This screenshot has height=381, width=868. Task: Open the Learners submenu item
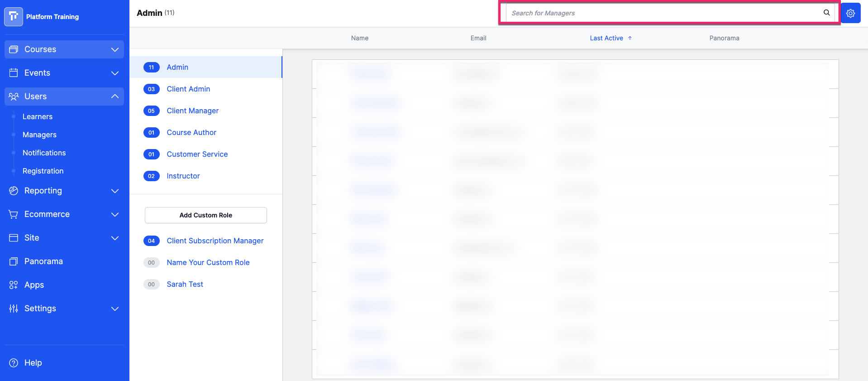(38, 116)
